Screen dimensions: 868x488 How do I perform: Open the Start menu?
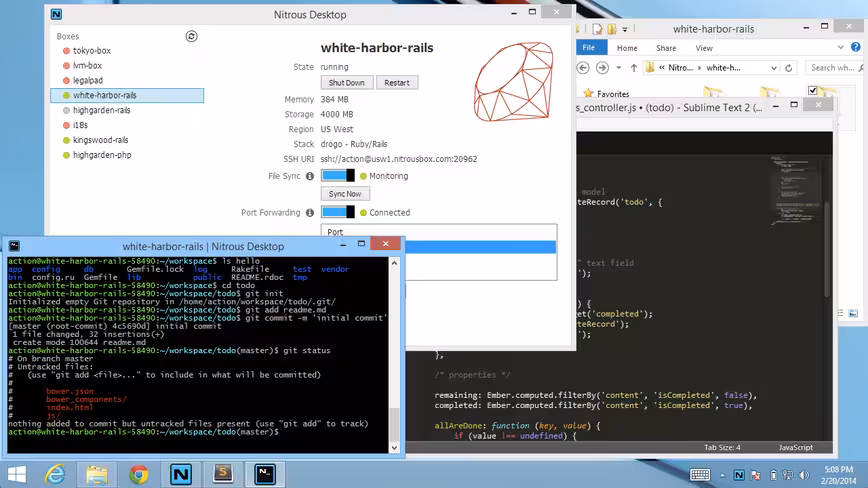point(17,474)
